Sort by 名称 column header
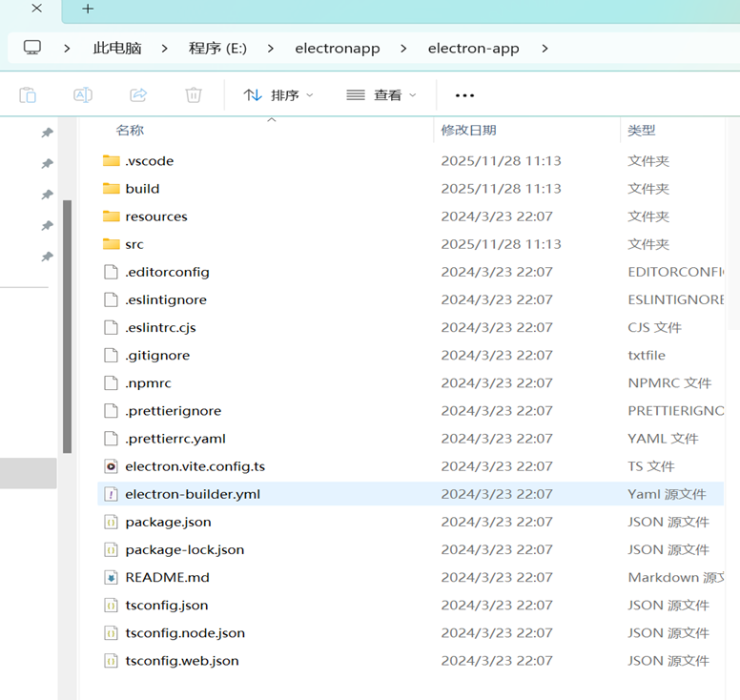The width and height of the screenshot is (740, 700). coord(130,131)
